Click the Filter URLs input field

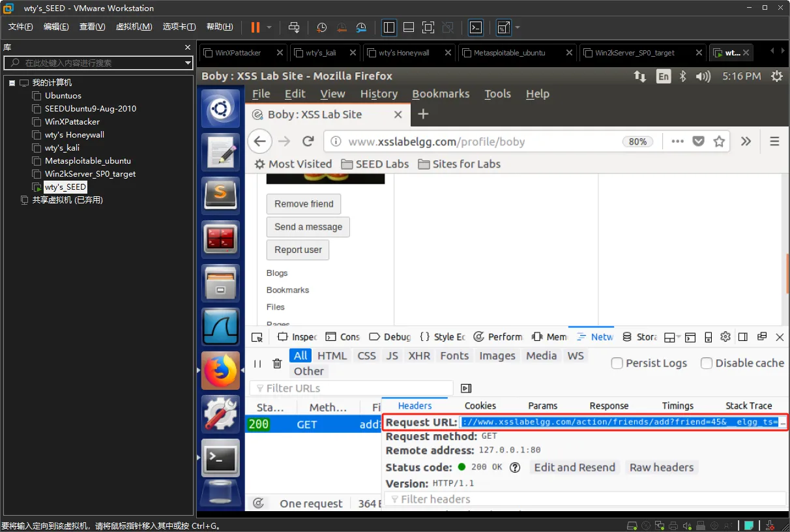[x=351, y=389]
